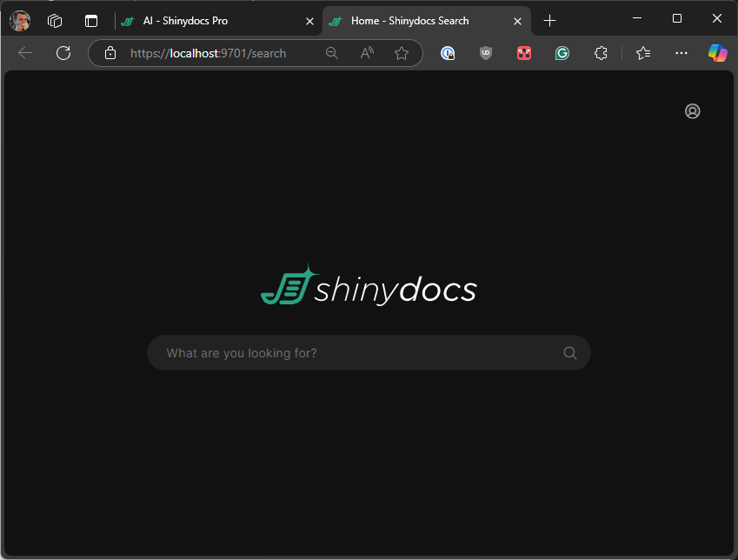Click the magnifier icon in the search box
This screenshot has height=560, width=738.
coord(570,353)
